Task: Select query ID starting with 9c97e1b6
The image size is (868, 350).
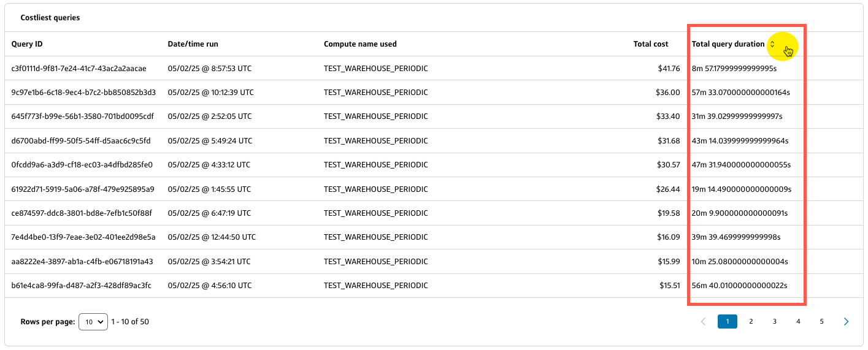Action: tap(83, 93)
